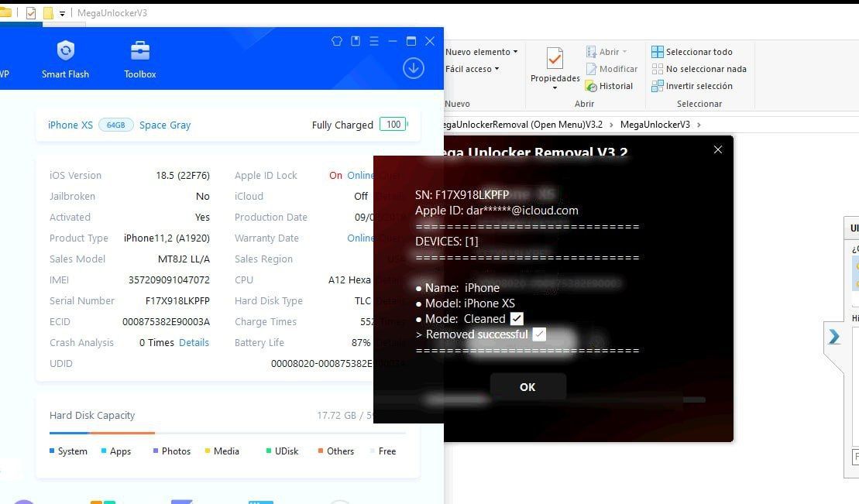Select serial number F17X918LKPFP in 3uTools
The height and width of the screenshot is (504, 859).
click(x=177, y=300)
